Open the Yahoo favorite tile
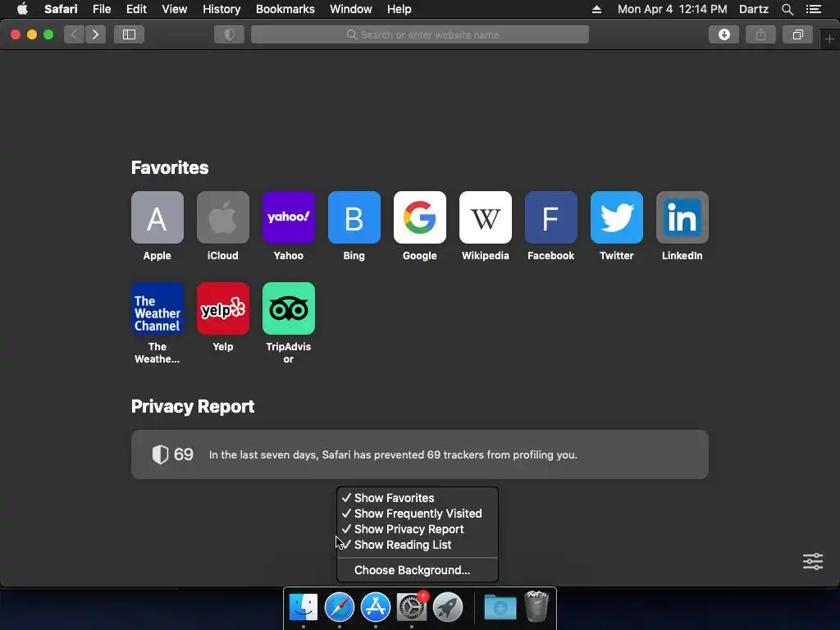Image resolution: width=840 pixels, height=630 pixels. pos(288,217)
